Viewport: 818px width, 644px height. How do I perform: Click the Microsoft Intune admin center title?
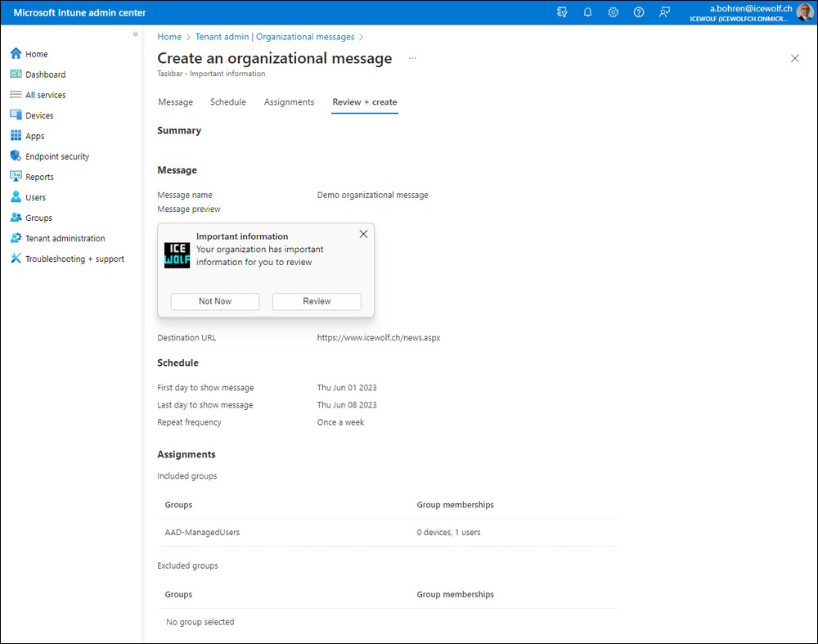[80, 12]
